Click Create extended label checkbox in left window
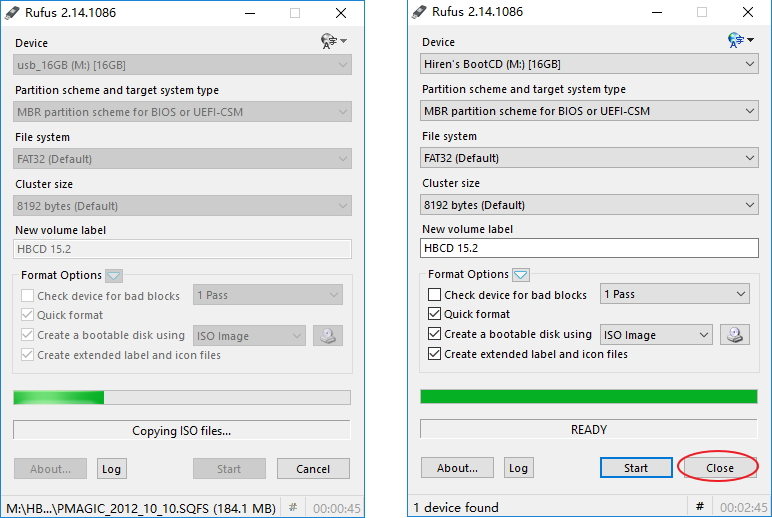Image resolution: width=772 pixels, height=518 pixels. (x=27, y=355)
